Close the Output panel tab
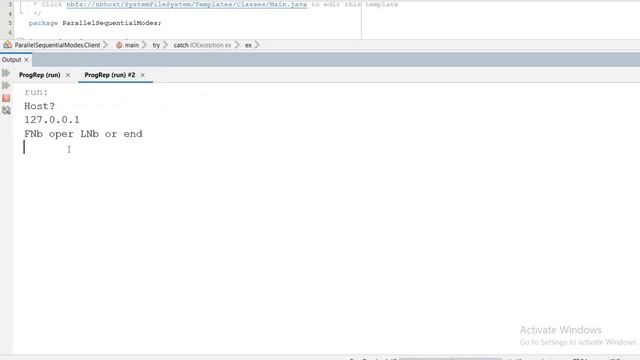Screen dimensions: 640x360 tap(26, 60)
